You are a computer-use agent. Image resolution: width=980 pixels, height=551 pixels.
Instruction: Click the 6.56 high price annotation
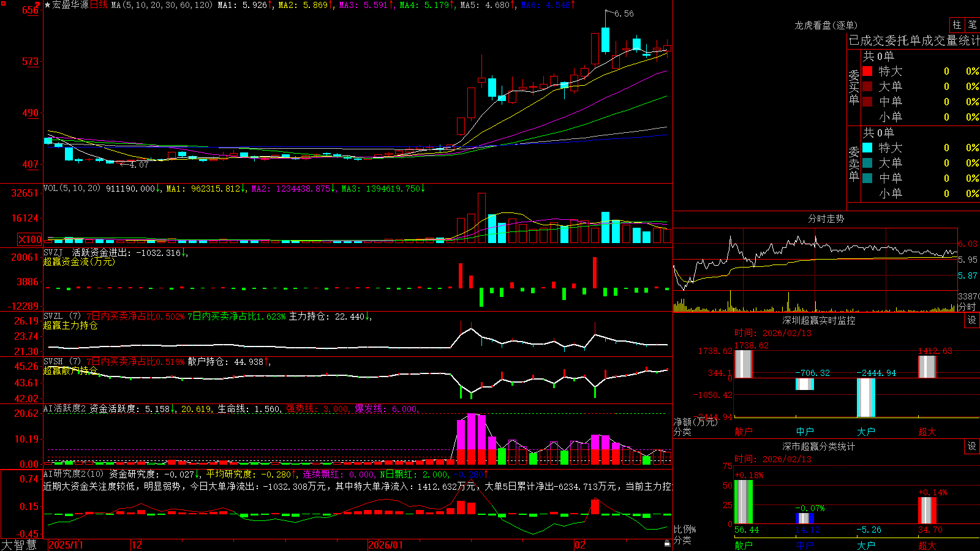(624, 13)
